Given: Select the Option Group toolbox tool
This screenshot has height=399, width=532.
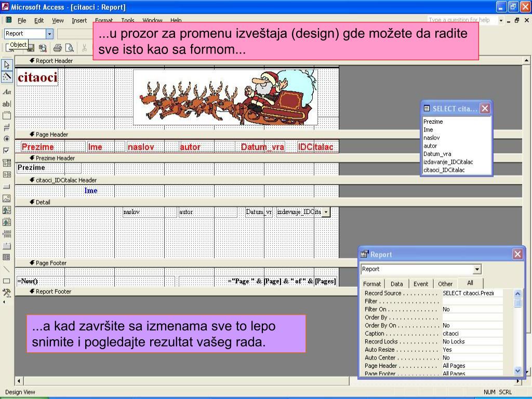Looking at the screenshot, I should coord(7,115).
